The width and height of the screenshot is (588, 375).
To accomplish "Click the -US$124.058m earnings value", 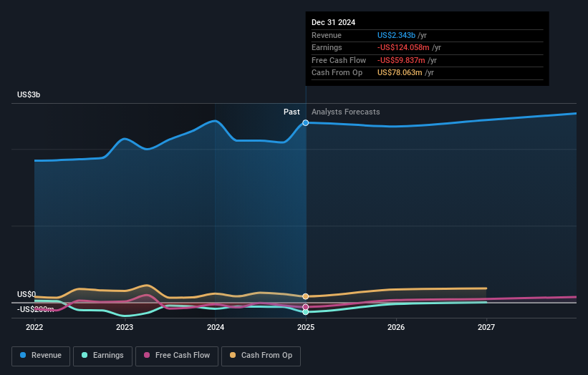I will pos(403,47).
